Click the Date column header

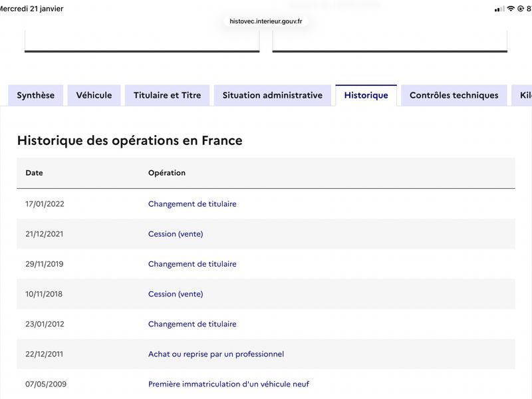[35, 173]
